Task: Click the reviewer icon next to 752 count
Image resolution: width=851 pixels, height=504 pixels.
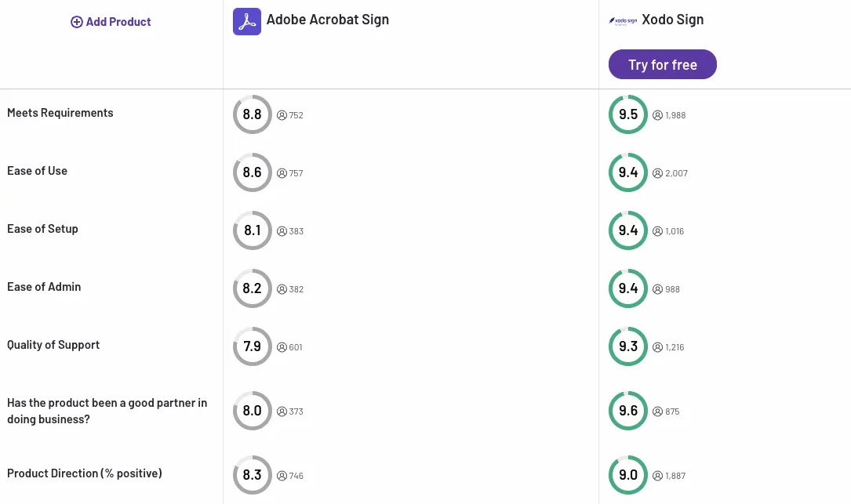Action: point(282,115)
